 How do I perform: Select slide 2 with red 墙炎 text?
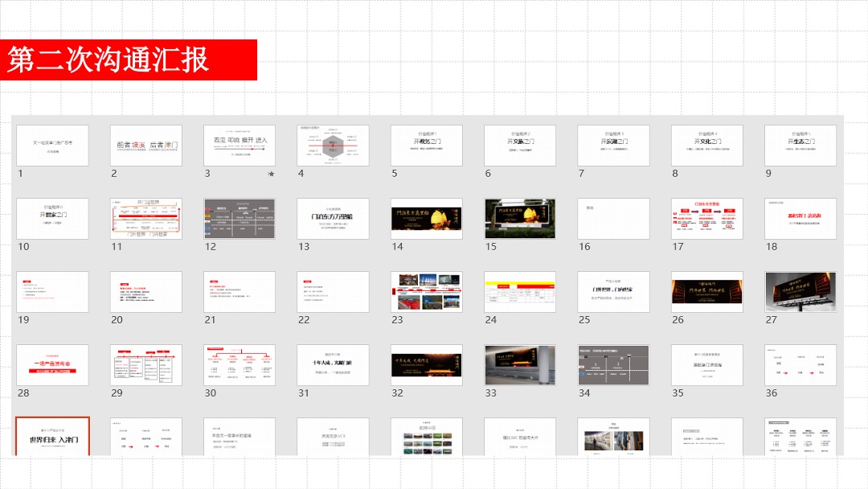(145, 146)
